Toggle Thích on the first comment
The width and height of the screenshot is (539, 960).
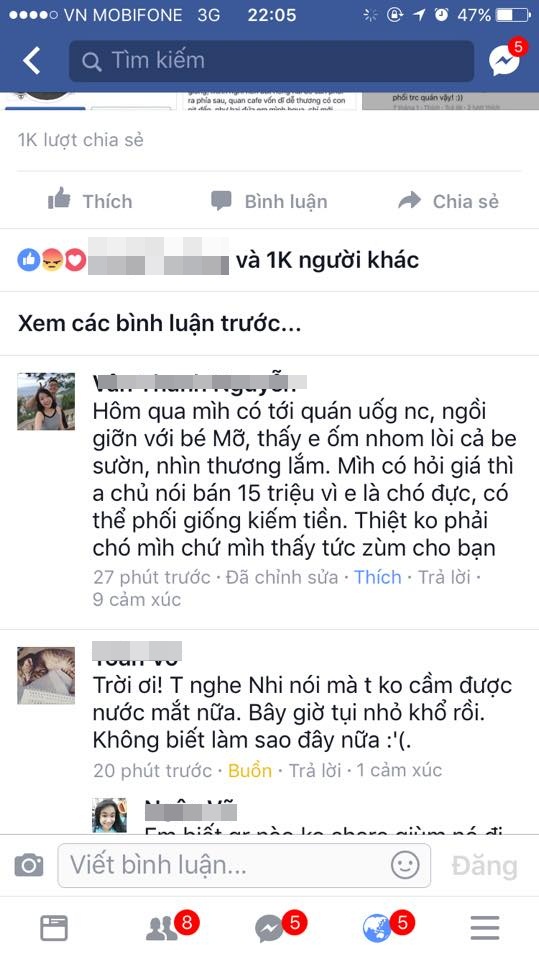point(378,577)
